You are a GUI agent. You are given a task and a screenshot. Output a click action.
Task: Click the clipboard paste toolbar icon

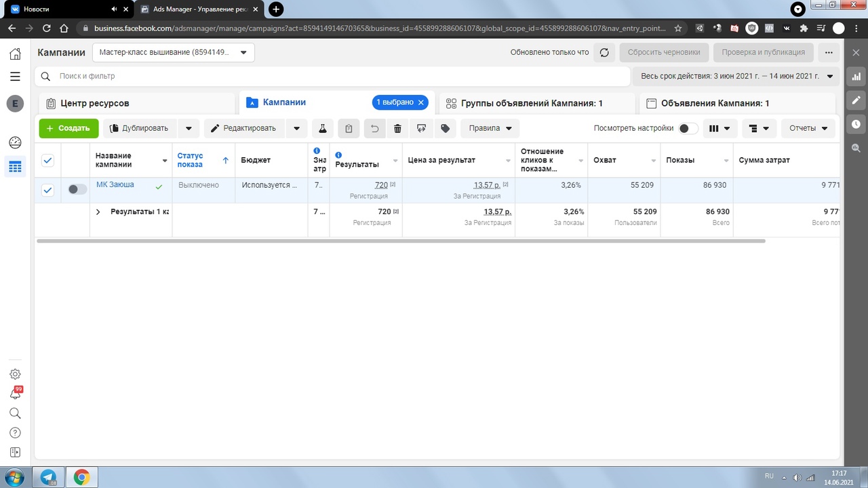pyautogui.click(x=349, y=128)
